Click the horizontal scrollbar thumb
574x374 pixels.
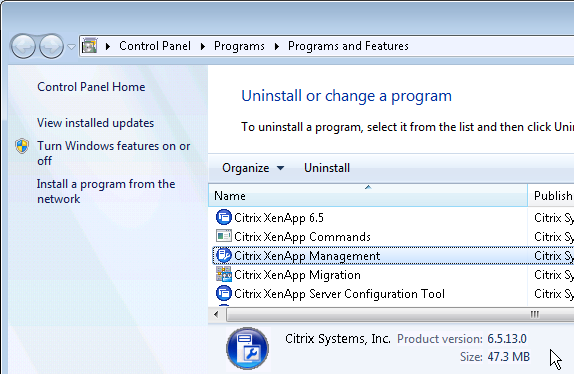[400, 315]
